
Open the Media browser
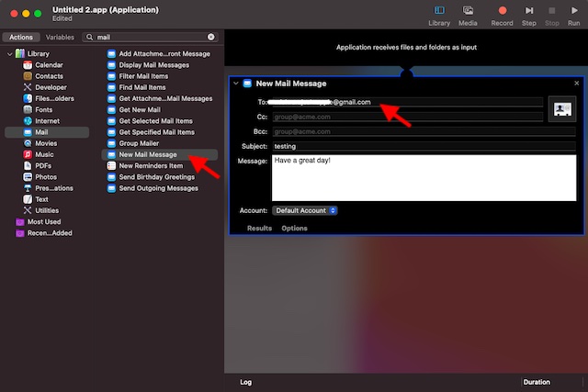[468, 16]
